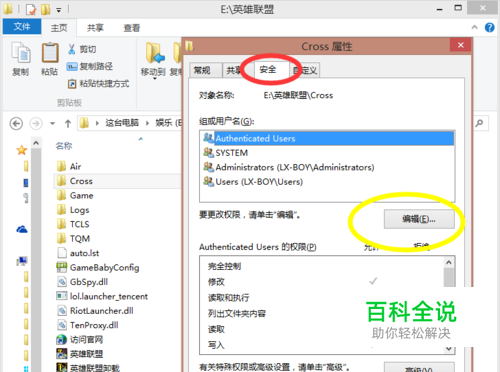This screenshot has height=372, width=500.
Task: Select the RiotLauncher.dll file
Action: [x=95, y=311]
